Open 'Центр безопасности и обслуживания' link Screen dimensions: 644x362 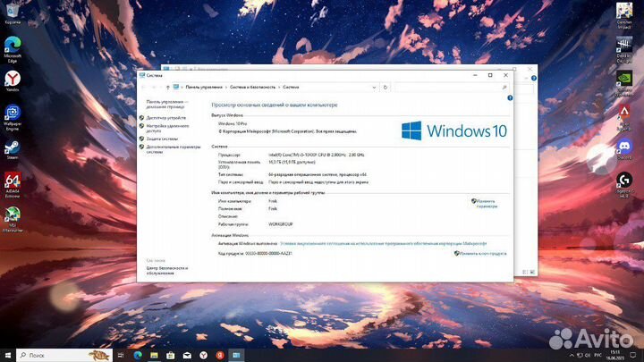[x=167, y=271]
